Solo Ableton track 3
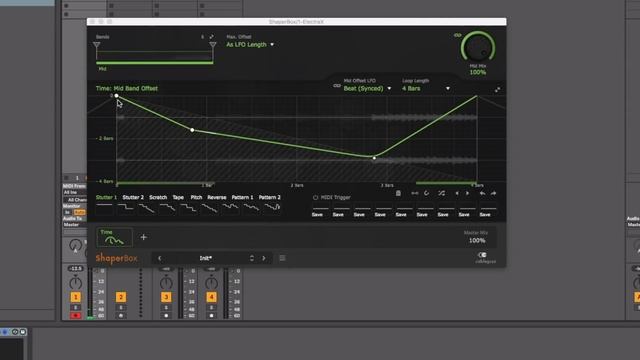The width and height of the screenshot is (640, 360). 166,308
